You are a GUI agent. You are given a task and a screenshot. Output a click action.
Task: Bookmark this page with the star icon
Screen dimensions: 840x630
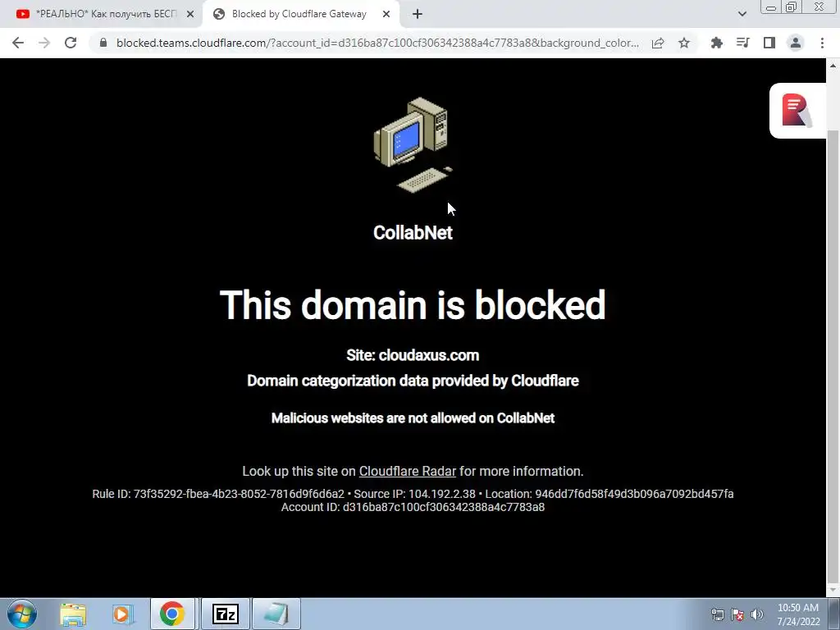click(x=684, y=43)
